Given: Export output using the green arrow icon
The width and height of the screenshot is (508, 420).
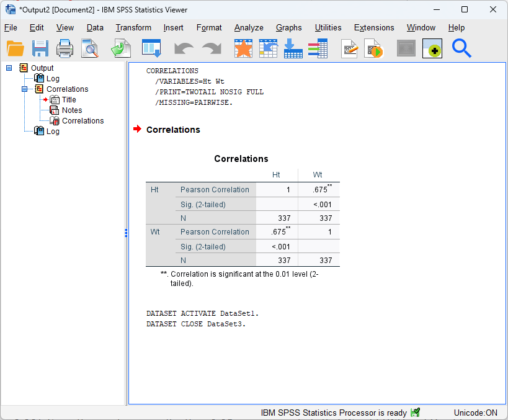Looking at the screenshot, I should coord(120,48).
